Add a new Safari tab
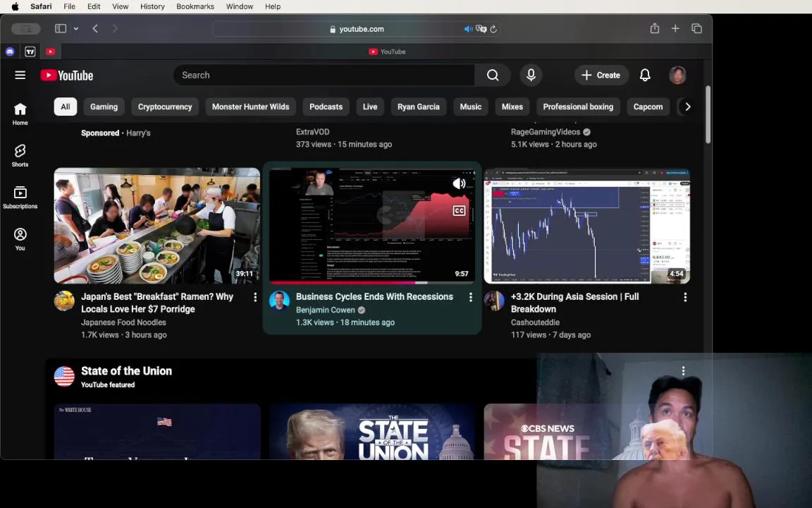The height and width of the screenshot is (508, 812). tap(675, 28)
